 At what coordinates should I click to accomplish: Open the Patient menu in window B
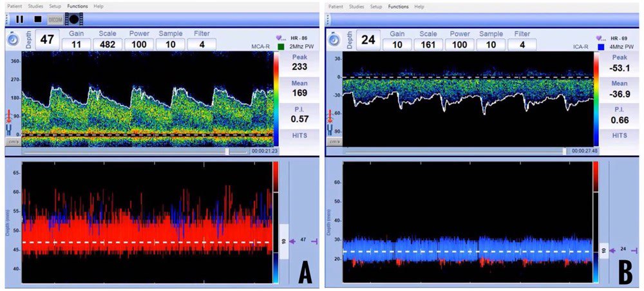click(x=336, y=6)
